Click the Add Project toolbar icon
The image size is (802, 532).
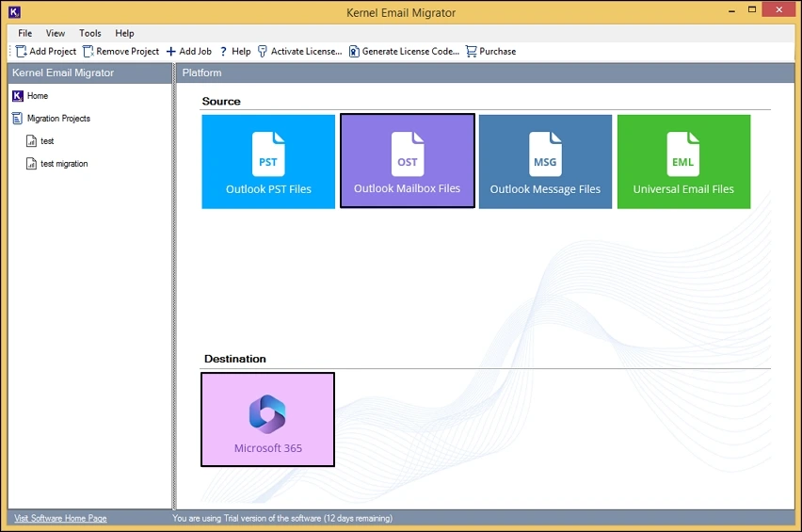tap(21, 51)
